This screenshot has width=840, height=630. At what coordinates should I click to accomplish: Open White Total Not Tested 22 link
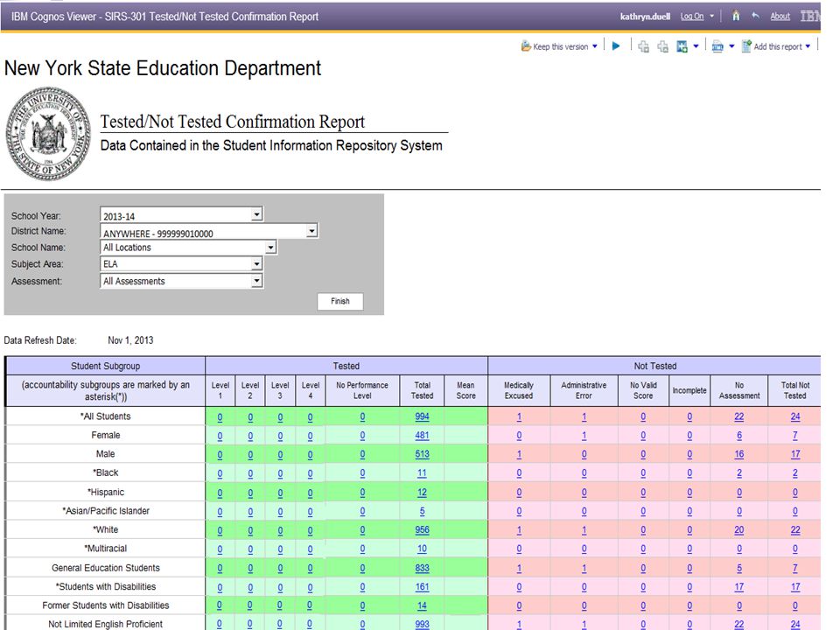pyautogui.click(x=795, y=529)
